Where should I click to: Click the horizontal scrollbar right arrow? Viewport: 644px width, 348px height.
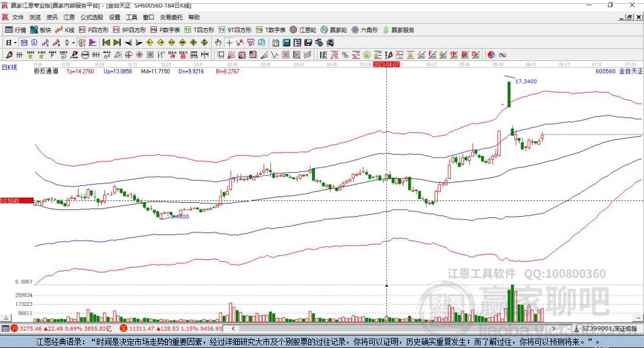(553, 329)
